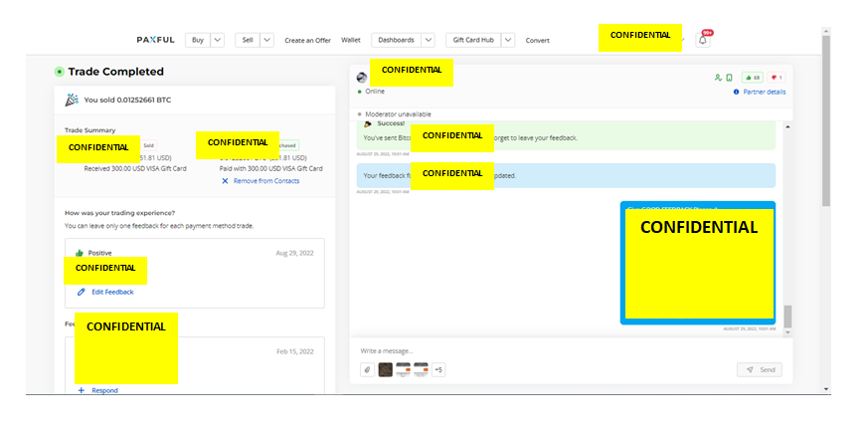The width and height of the screenshot is (868, 432).
Task: Click the green Positive thumbs-up icon
Action: coord(80,253)
